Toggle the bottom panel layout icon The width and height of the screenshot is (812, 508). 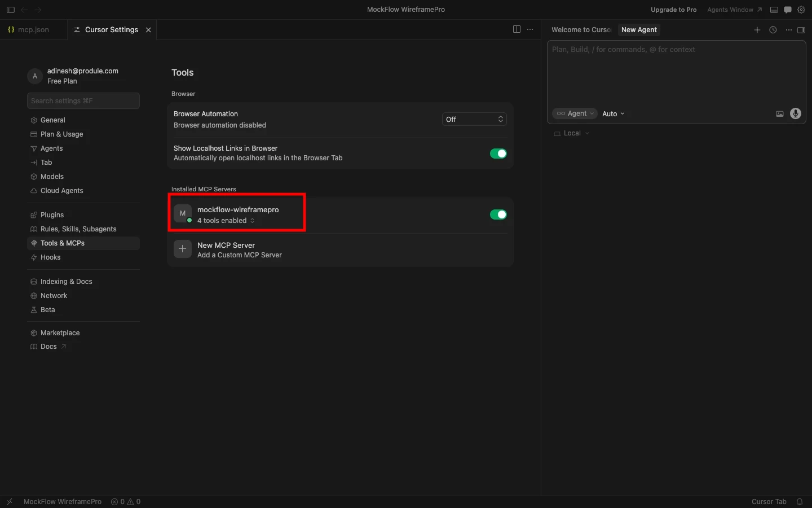coord(774,10)
